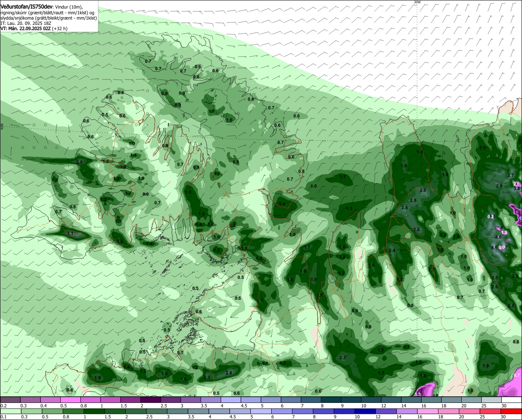Screen dimensions: 522x420
Task: Click the Veðurstofan/IS750dev title text
Action: pos(27,7)
